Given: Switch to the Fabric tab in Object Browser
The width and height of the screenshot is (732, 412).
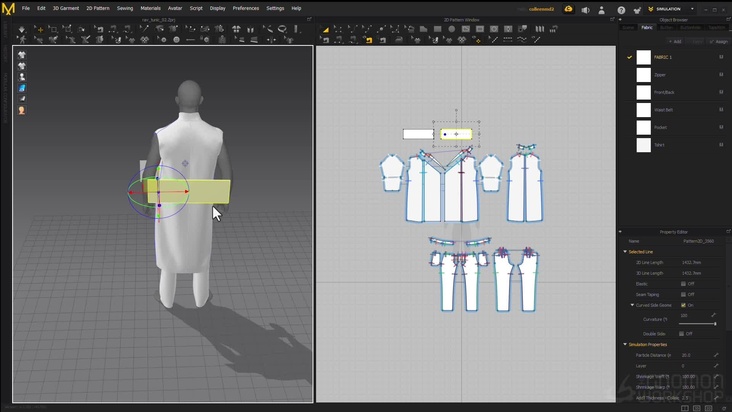Looking at the screenshot, I should click(647, 28).
